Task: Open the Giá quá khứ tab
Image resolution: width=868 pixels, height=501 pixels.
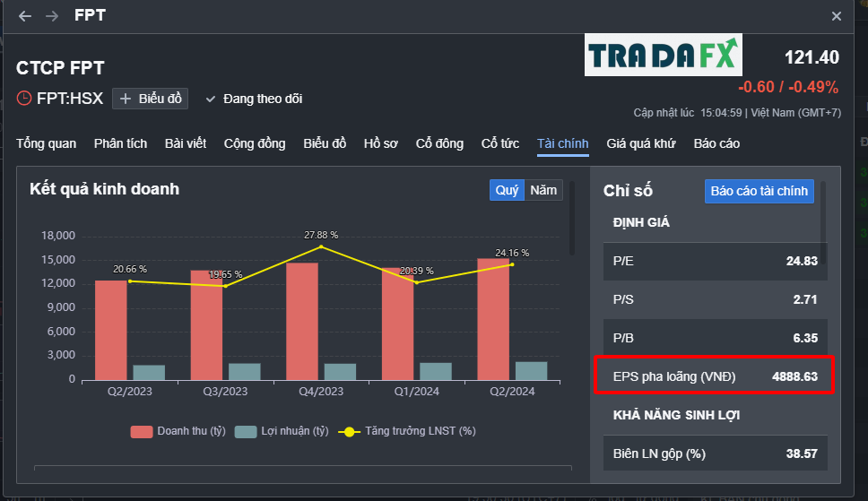Action: [641, 143]
